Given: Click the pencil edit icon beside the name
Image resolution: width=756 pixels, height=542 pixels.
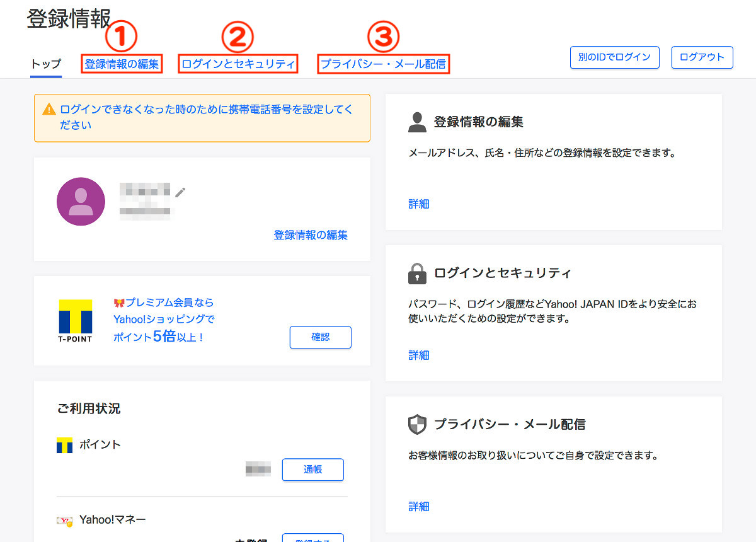Looking at the screenshot, I should pos(180,192).
